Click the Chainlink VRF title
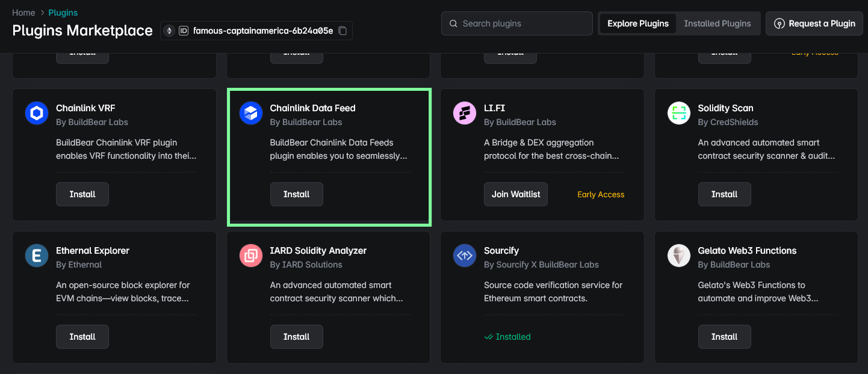 pos(85,108)
